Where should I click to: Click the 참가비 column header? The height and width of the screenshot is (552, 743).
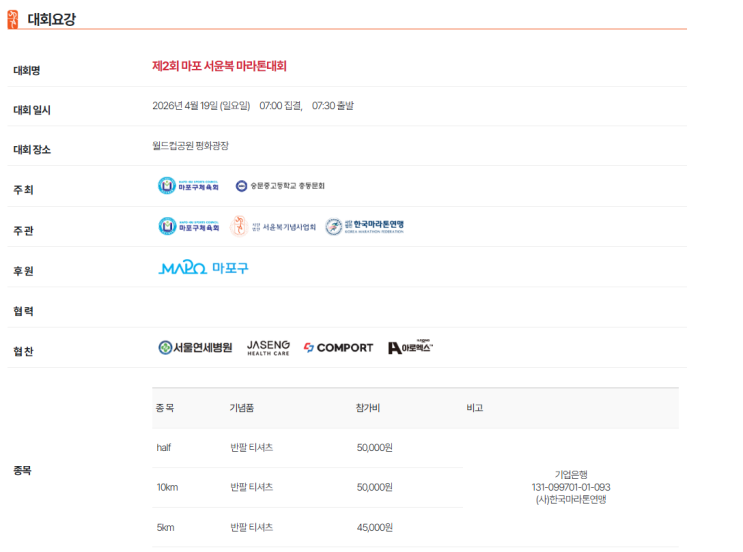(368, 408)
